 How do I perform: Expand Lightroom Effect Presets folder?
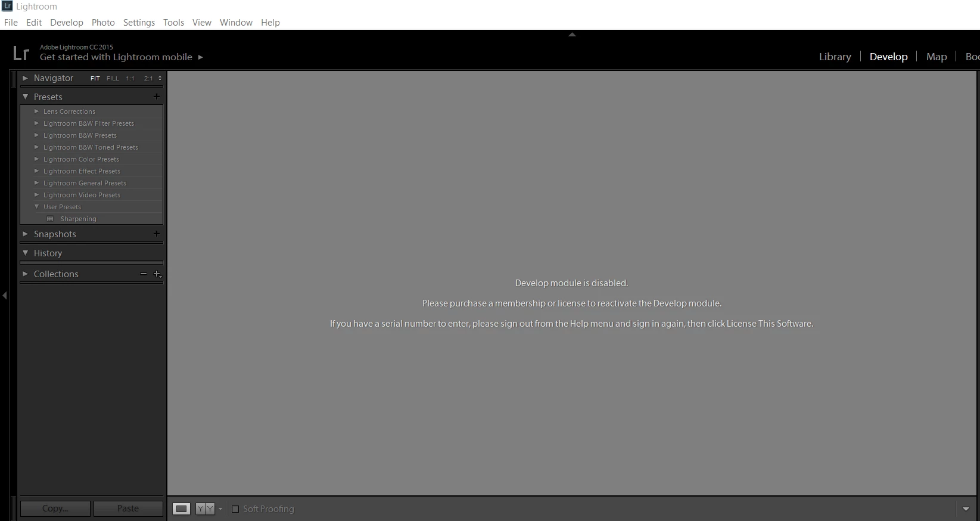37,171
